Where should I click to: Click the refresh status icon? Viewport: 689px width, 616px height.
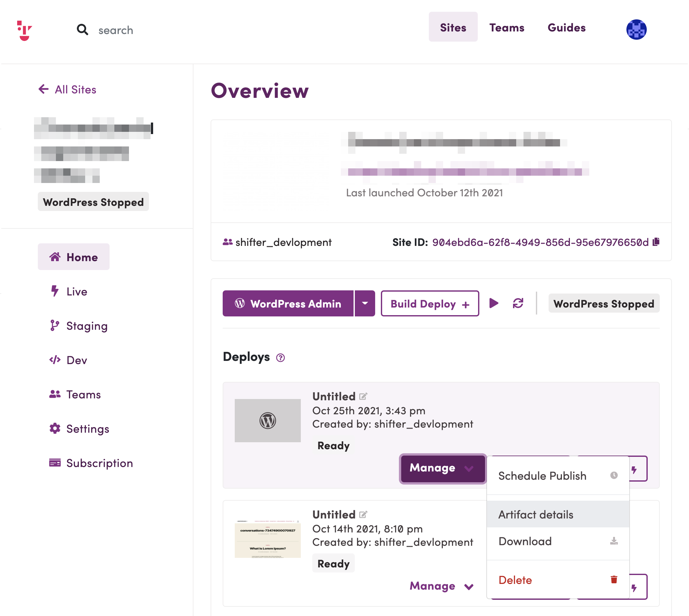click(518, 303)
